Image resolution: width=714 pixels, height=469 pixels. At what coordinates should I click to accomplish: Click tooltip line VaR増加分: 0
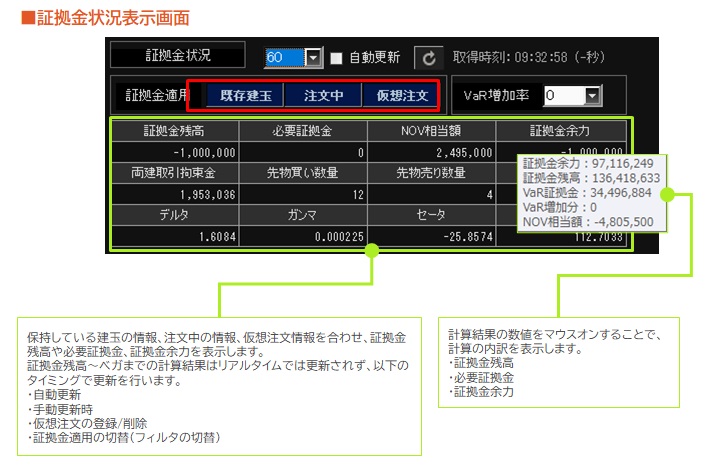click(560, 208)
